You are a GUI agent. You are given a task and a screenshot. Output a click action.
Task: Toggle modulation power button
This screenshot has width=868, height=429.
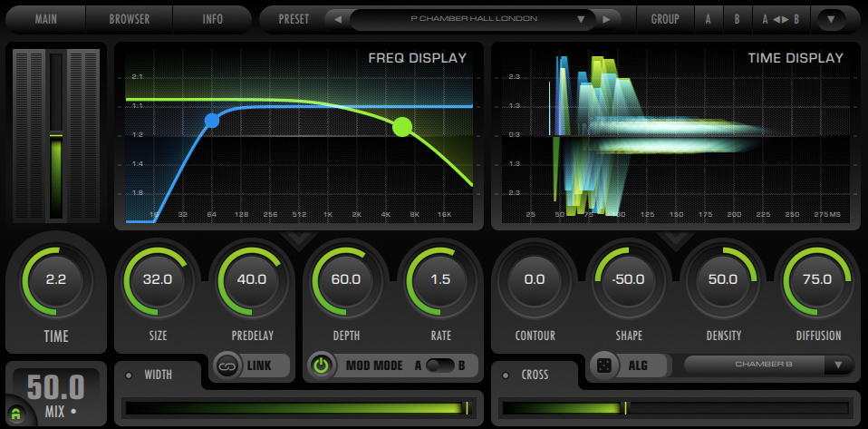(322, 366)
